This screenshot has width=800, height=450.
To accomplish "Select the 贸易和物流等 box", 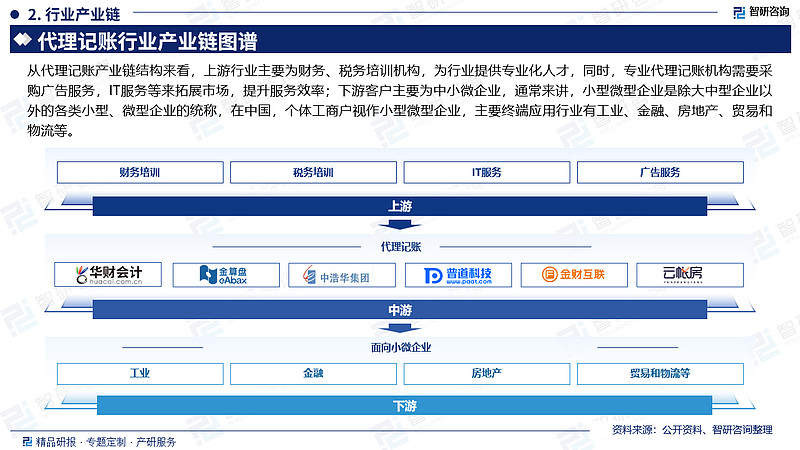I will click(659, 373).
